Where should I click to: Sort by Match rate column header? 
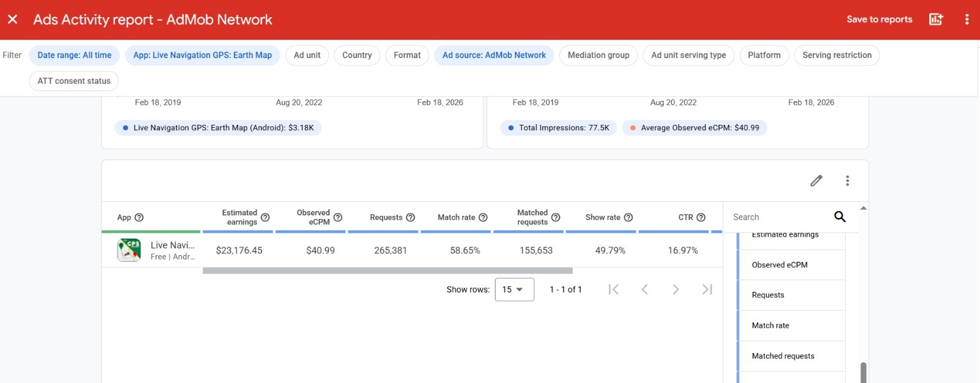[x=456, y=217]
